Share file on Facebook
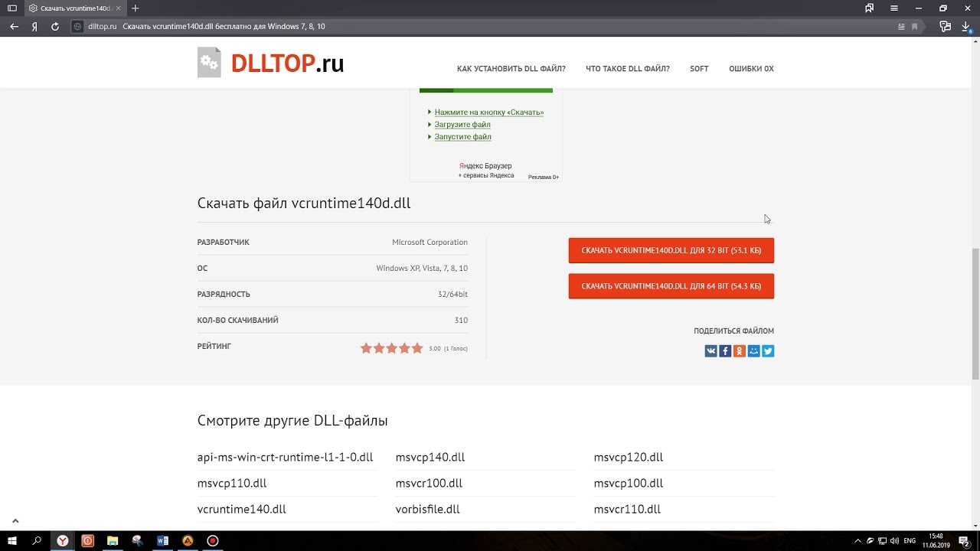This screenshot has width=980, height=551. 725,351
